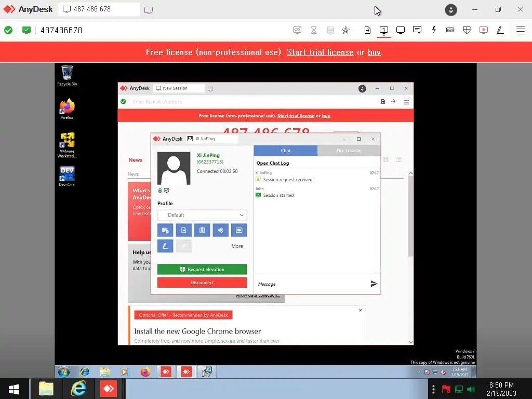Click the File Transfer arrow icon in top toolbar

click(367, 30)
